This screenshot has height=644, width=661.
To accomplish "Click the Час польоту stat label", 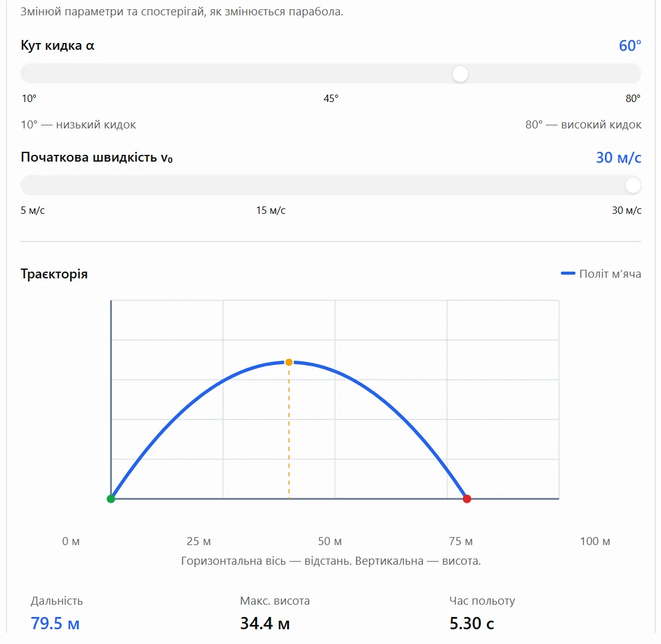I will (x=482, y=601).
